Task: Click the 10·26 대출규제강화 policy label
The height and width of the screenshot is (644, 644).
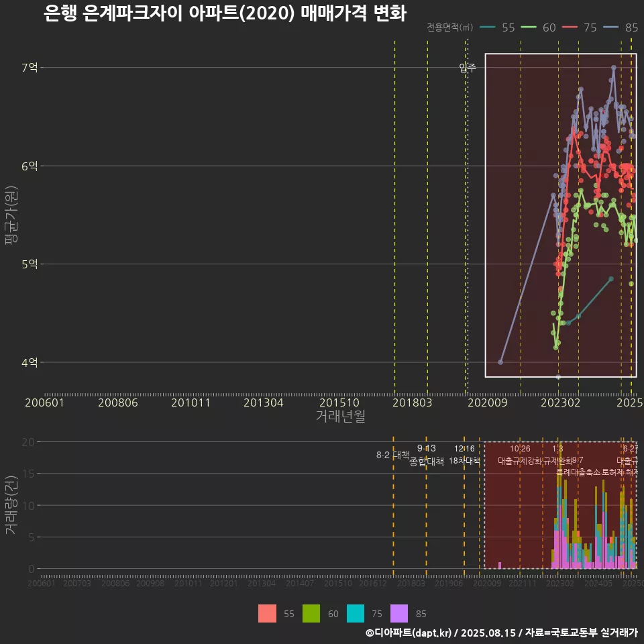Action: (x=520, y=455)
